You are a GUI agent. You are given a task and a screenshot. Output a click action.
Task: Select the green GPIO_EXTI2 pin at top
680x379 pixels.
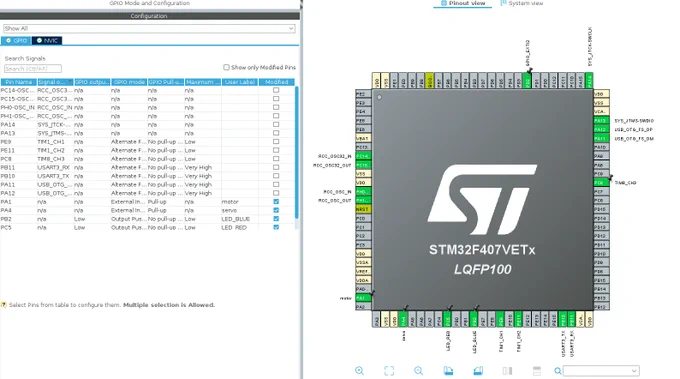tap(527, 81)
